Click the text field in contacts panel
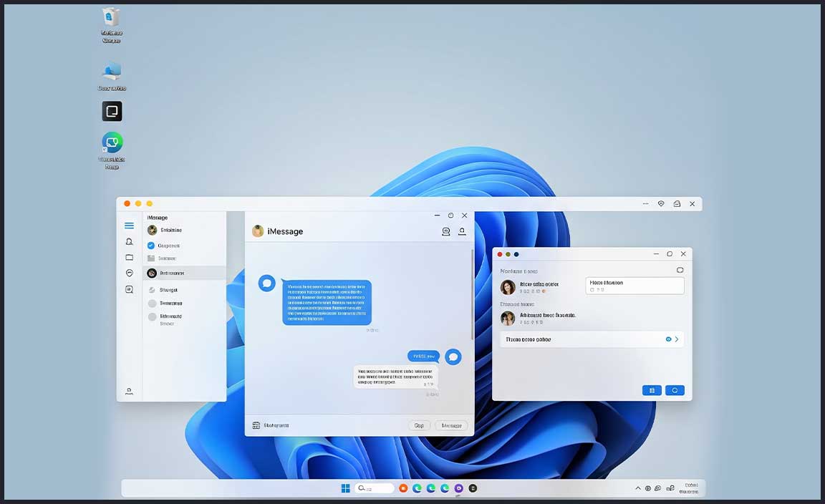 [x=635, y=286]
